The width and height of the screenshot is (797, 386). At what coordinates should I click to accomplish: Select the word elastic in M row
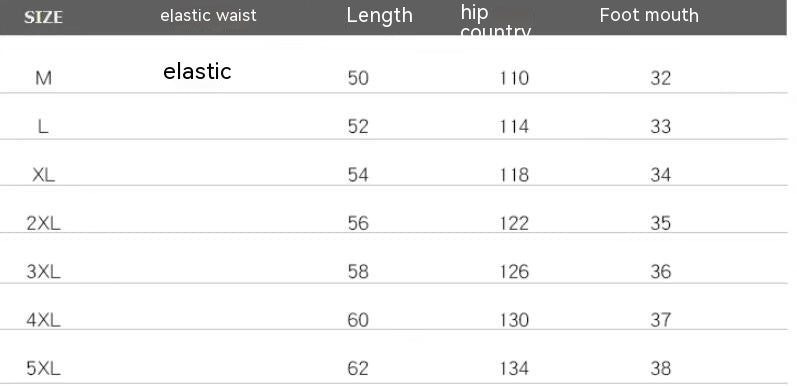[197, 71]
